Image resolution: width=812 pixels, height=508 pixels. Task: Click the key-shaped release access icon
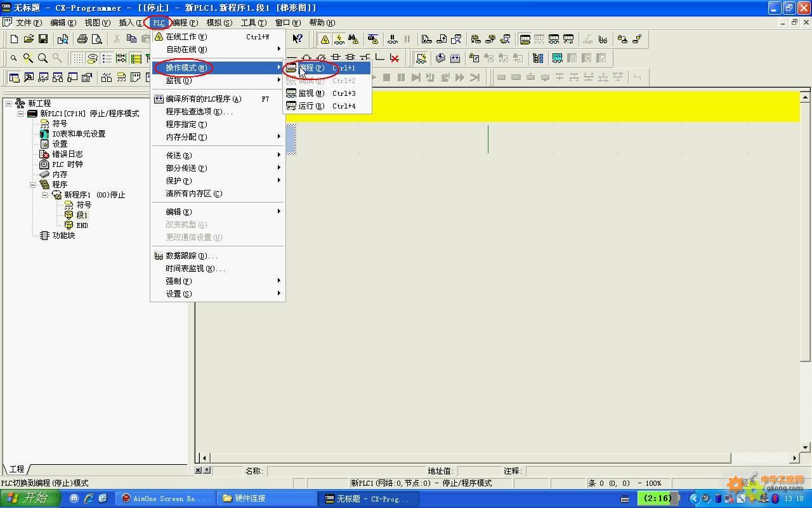coord(637,39)
